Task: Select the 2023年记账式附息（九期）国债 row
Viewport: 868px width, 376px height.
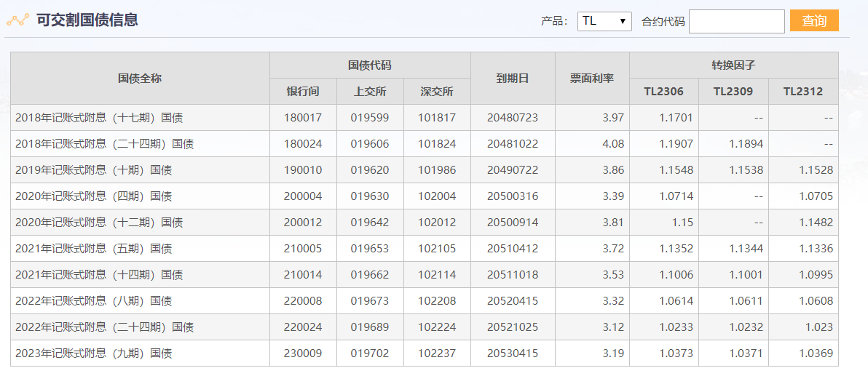Action: click(x=93, y=353)
